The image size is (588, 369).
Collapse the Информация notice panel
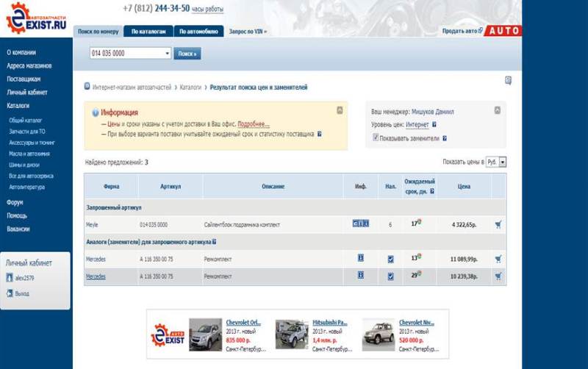[340, 110]
